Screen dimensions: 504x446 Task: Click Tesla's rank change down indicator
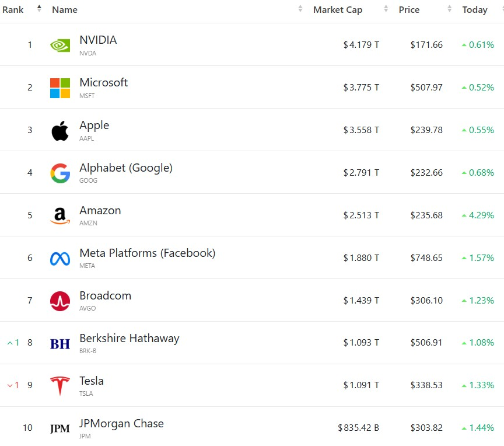point(13,385)
